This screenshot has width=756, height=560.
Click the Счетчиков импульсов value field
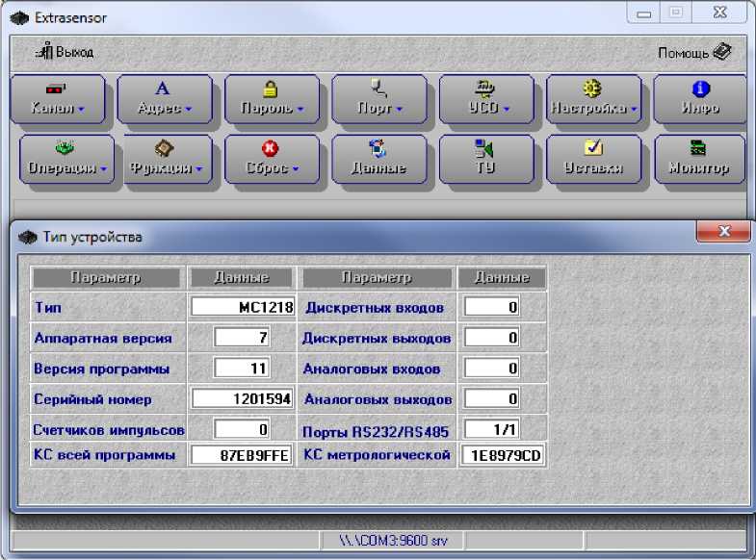(x=242, y=428)
